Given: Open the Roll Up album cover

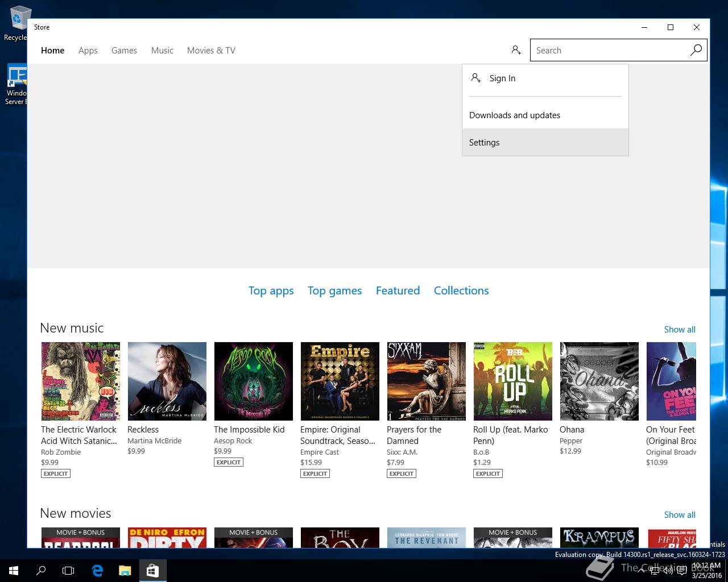Looking at the screenshot, I should [513, 381].
